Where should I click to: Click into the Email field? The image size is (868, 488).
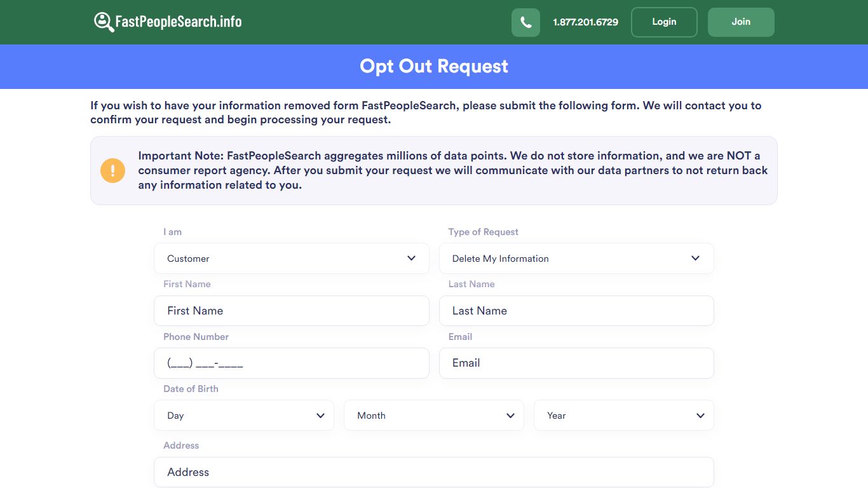[576, 363]
